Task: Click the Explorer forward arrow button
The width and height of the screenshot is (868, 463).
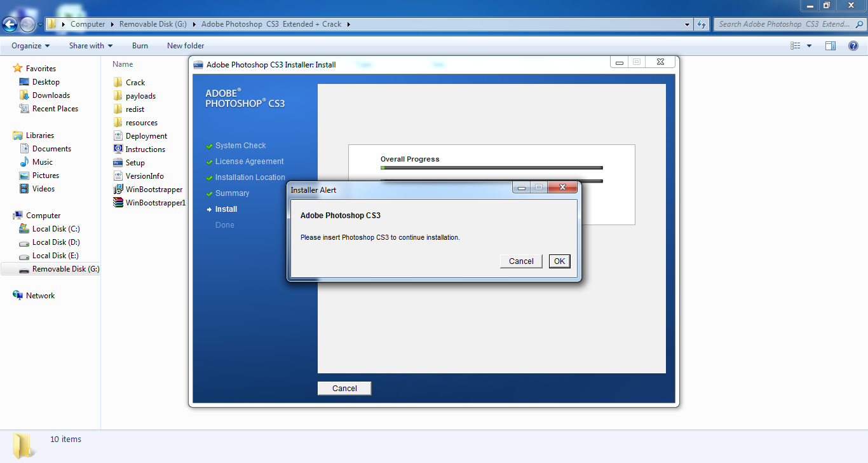Action: [x=28, y=24]
